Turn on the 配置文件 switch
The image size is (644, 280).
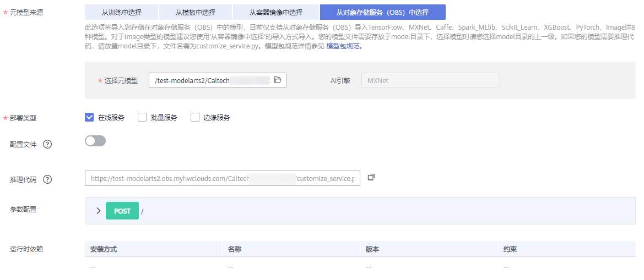pos(95,141)
